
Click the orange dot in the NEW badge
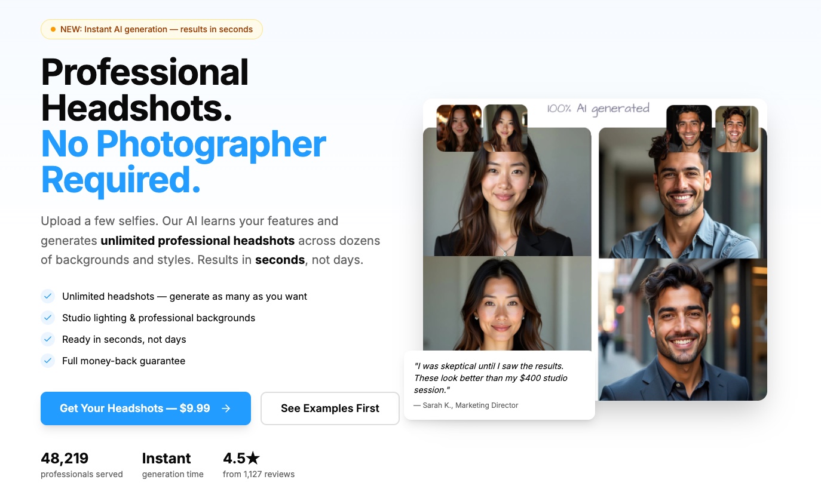coord(53,29)
